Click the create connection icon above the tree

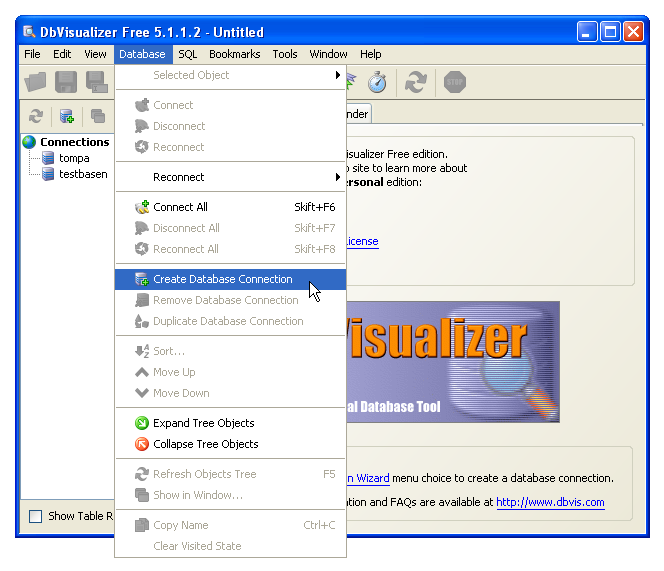coord(67,116)
